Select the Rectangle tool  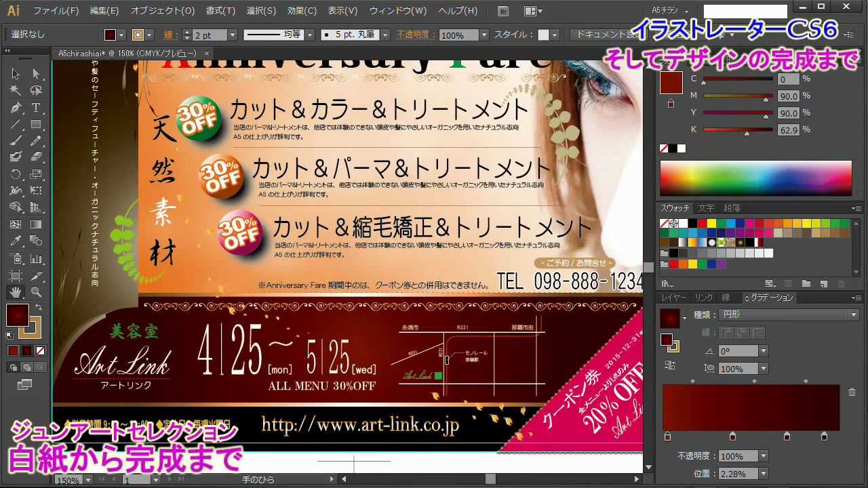pos(36,124)
